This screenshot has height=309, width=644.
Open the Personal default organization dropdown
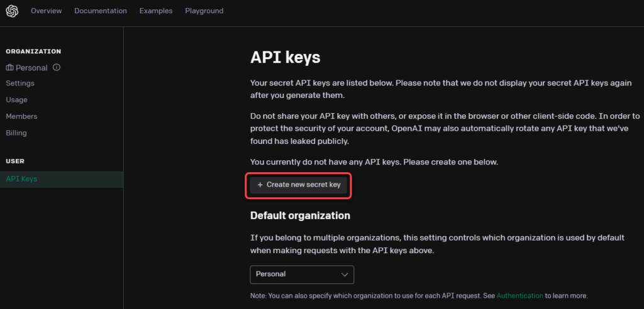302,274
